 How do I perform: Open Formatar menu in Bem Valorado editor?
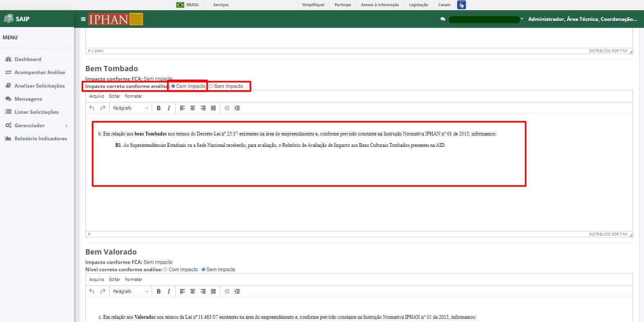click(133, 279)
